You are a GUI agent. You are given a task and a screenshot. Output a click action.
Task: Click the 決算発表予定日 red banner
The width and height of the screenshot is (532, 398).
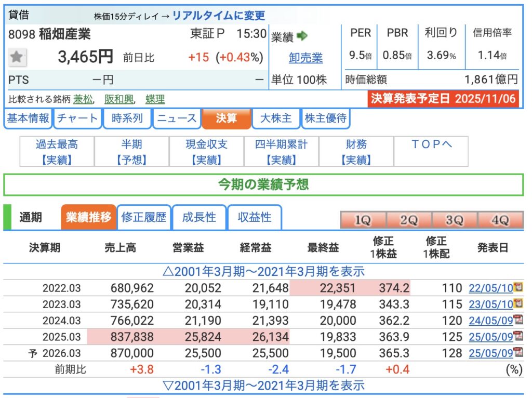click(x=444, y=99)
